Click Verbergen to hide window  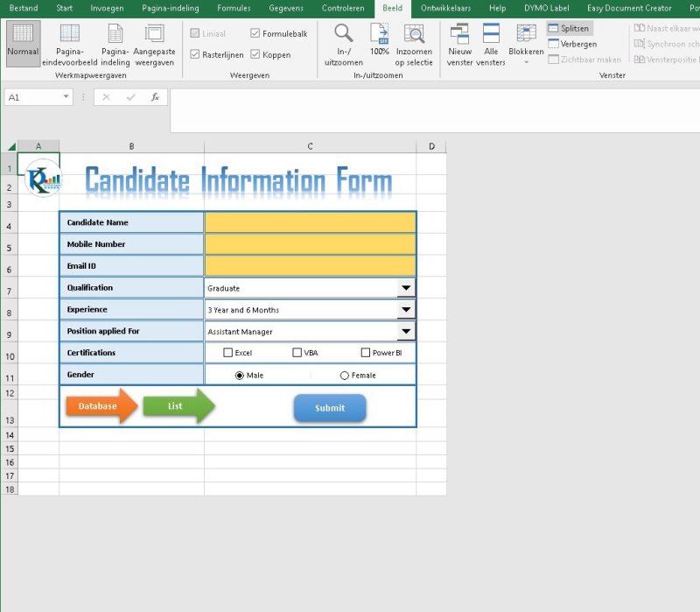pos(572,44)
